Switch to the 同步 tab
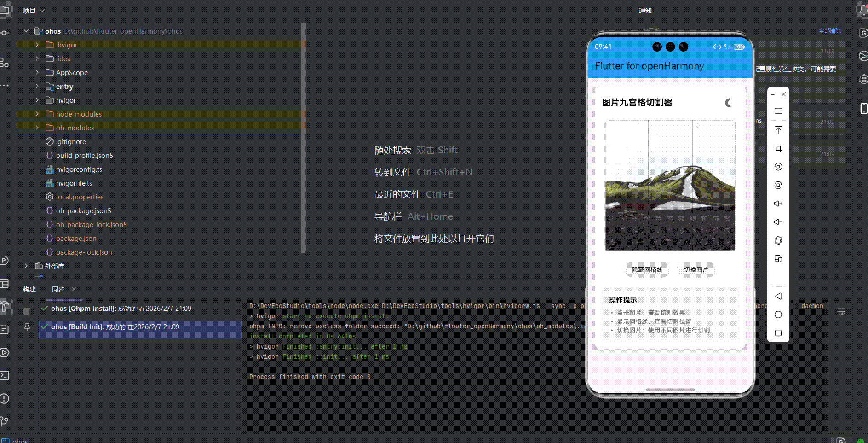The height and width of the screenshot is (443, 868). pos(58,289)
